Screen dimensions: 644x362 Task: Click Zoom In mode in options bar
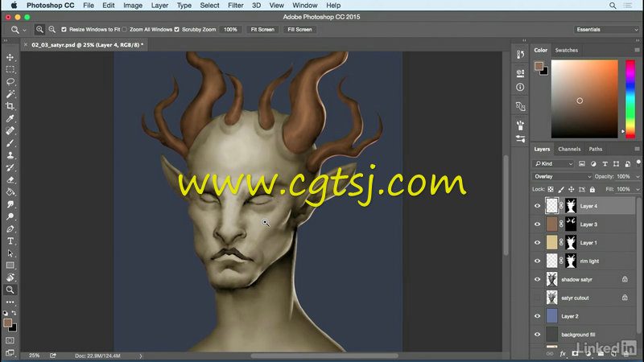(x=39, y=30)
